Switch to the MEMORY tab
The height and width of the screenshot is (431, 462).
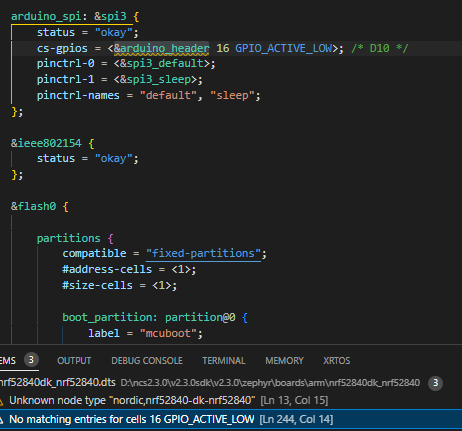(x=284, y=361)
